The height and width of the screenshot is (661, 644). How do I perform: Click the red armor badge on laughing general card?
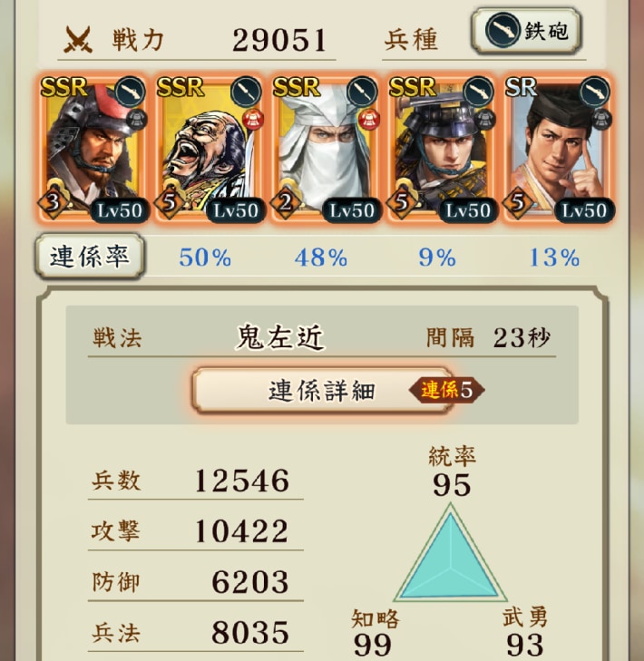pos(253,121)
